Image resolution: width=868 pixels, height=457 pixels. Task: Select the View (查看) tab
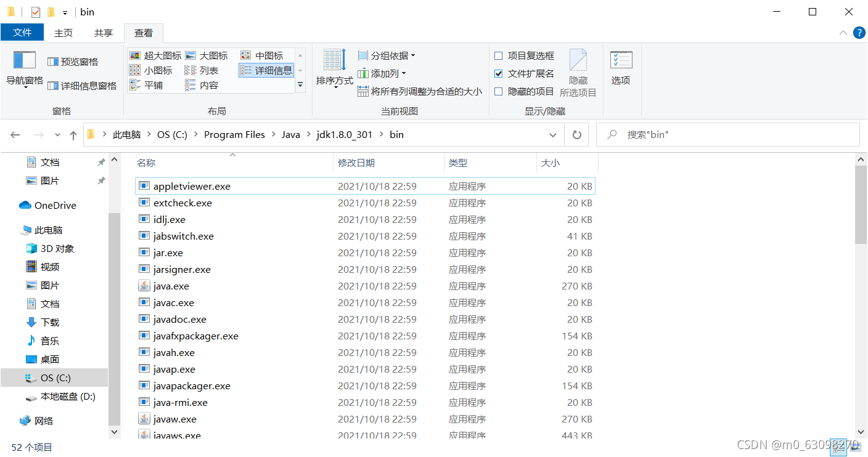coord(144,33)
